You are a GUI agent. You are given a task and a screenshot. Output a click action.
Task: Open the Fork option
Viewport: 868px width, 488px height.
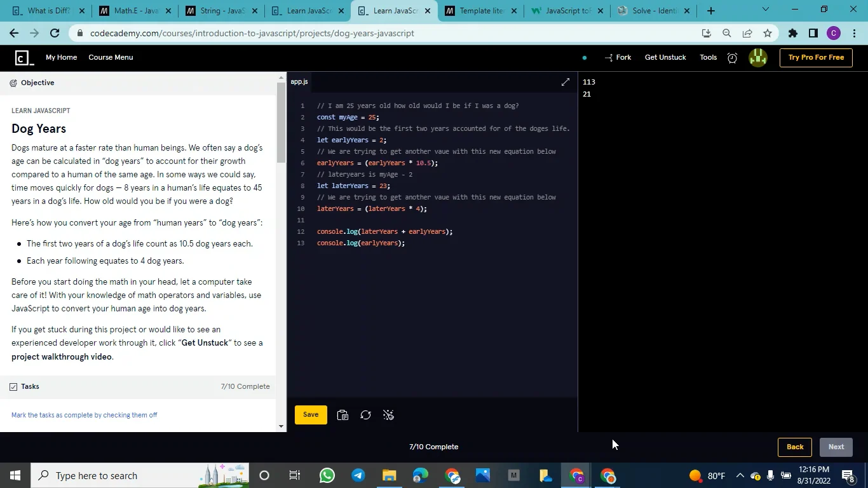[x=618, y=57]
